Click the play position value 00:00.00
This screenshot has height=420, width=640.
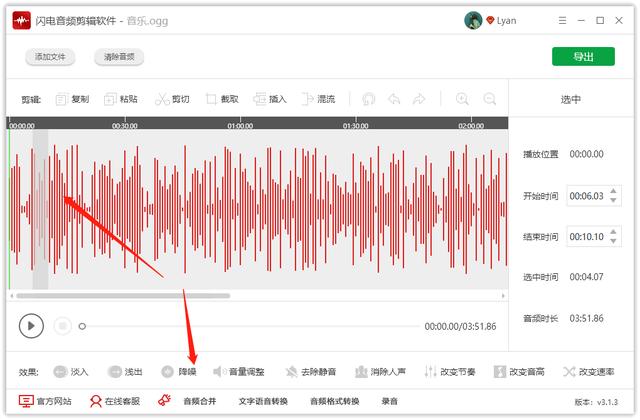(x=587, y=154)
